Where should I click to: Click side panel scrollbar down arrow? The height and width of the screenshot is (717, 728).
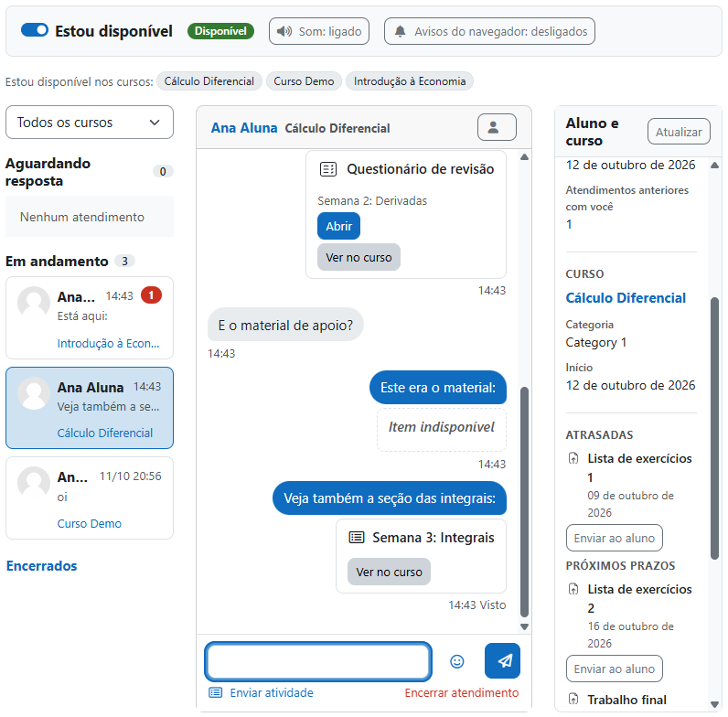pos(715,704)
